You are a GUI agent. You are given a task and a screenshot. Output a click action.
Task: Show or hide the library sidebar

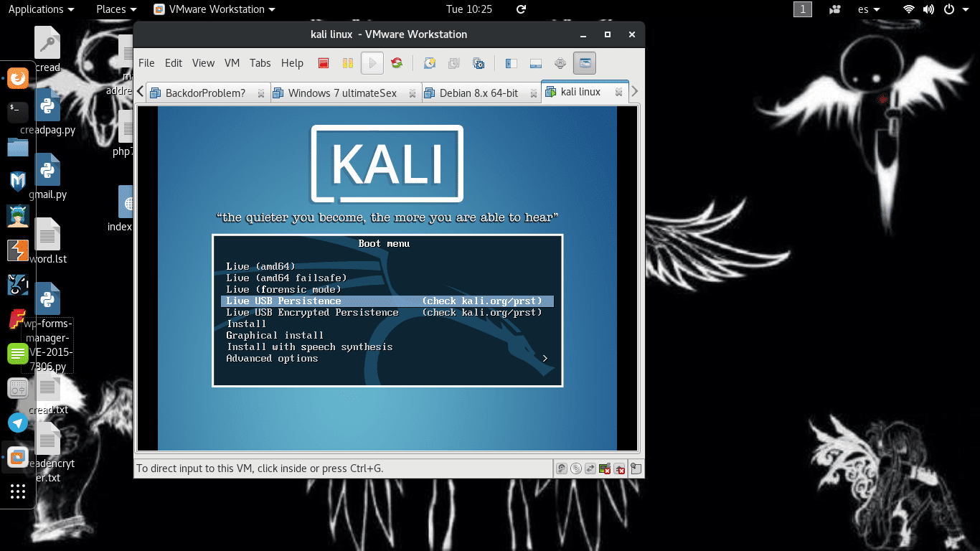tap(511, 63)
